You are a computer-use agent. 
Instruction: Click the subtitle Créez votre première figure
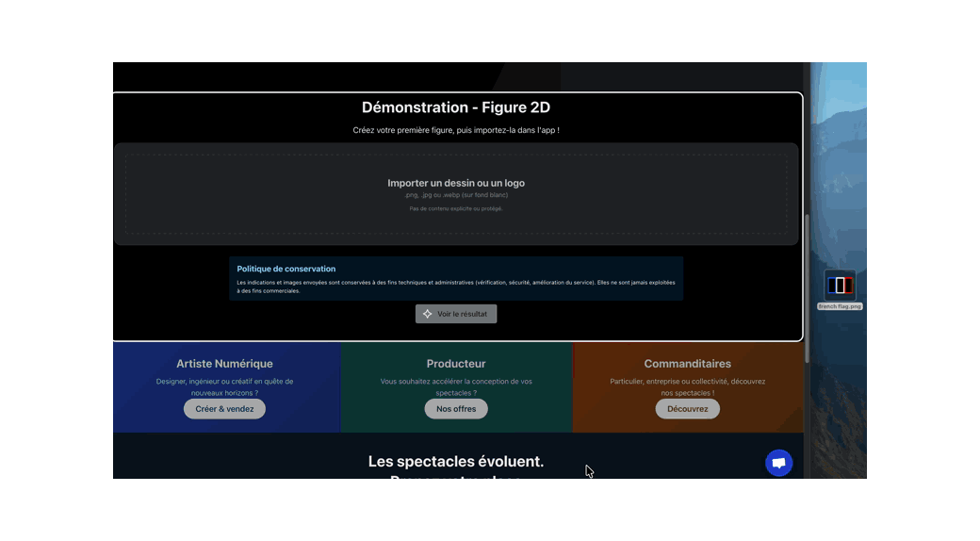456,130
